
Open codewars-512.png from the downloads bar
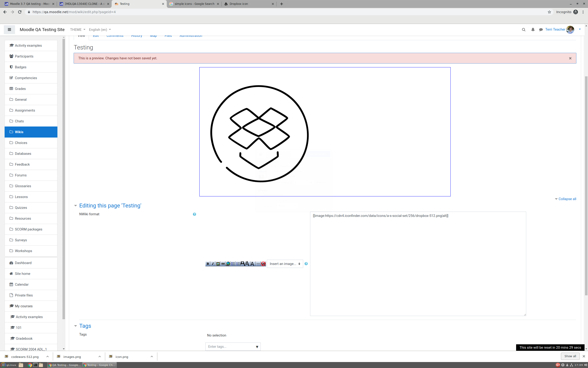pyautogui.click(x=25, y=356)
